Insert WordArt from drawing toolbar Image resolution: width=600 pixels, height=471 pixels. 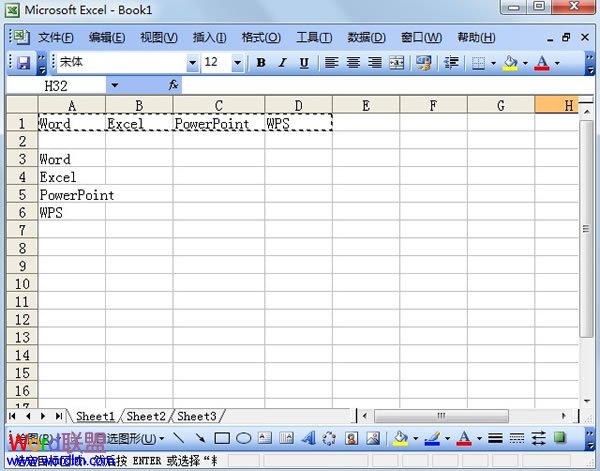(x=308, y=438)
